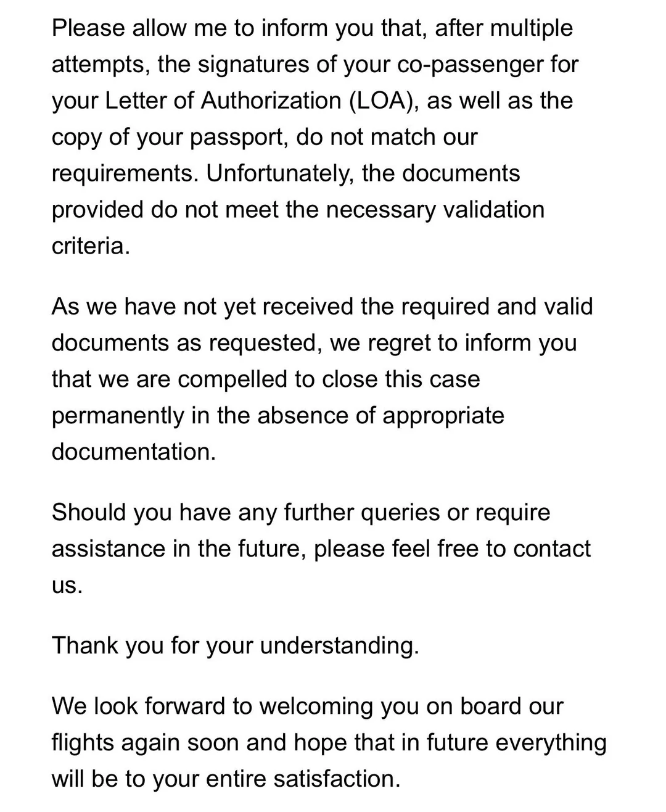Click the words "after multiple" on first line
Viewport: 666px width, 812px height.
(504, 28)
